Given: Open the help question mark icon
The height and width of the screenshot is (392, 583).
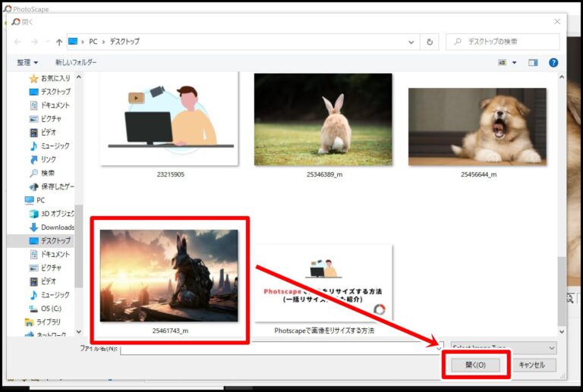Looking at the screenshot, I should click(553, 63).
